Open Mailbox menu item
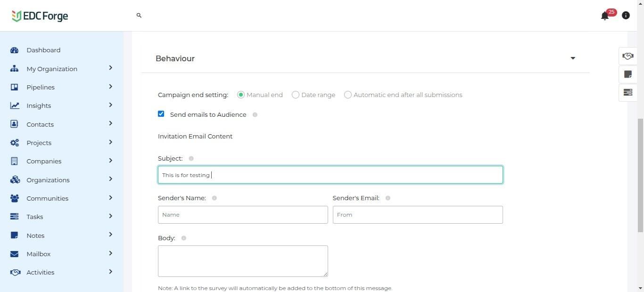The width and height of the screenshot is (644, 292). [x=39, y=254]
